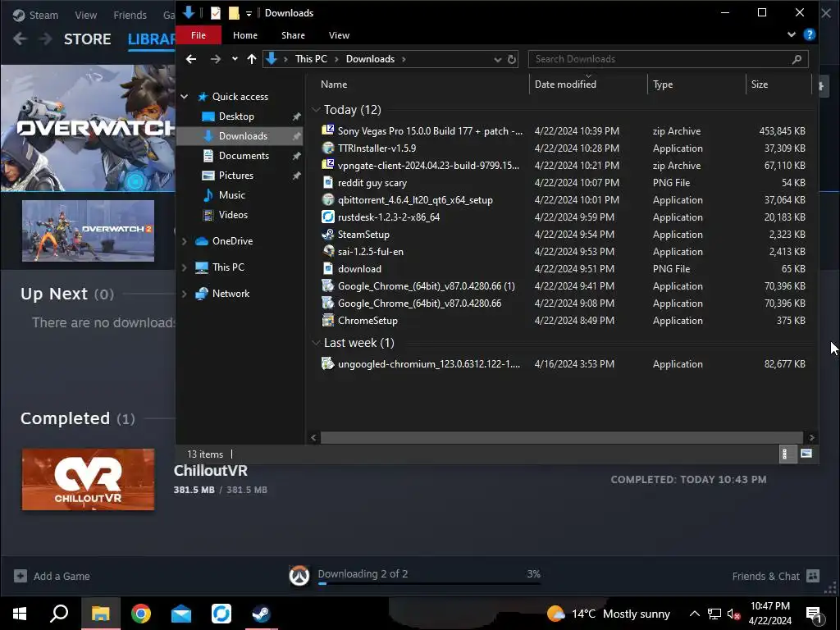This screenshot has width=840, height=630.
Task: Open Windows taskbar search
Action: click(59, 614)
